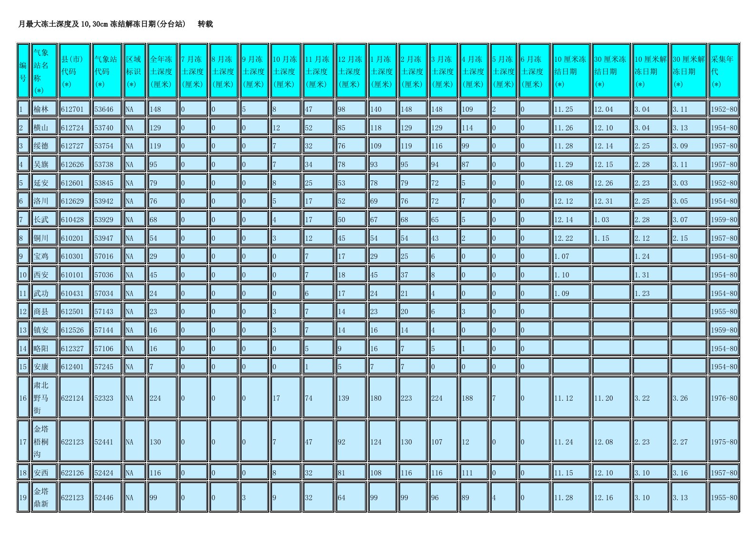This screenshot has width=756, height=534.
Task: Click the station name 吴旗
Action: pos(41,164)
